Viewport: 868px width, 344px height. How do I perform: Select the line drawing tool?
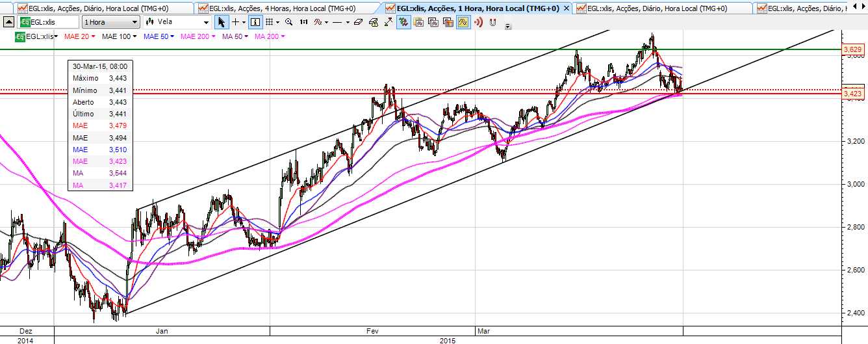(x=337, y=22)
